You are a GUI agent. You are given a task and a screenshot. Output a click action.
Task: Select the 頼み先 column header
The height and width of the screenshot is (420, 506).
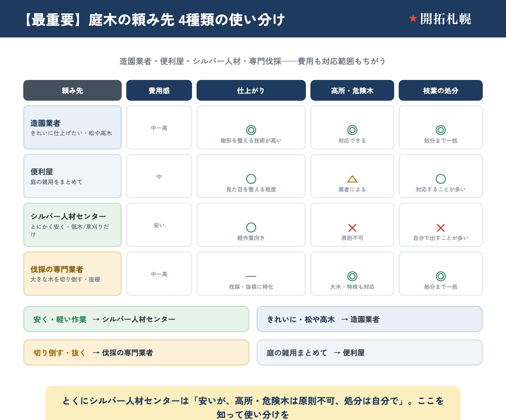pos(72,90)
